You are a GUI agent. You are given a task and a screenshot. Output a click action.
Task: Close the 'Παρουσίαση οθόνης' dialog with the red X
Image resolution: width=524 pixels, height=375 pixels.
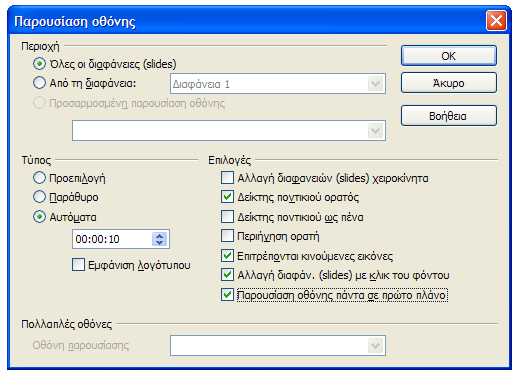(496, 21)
